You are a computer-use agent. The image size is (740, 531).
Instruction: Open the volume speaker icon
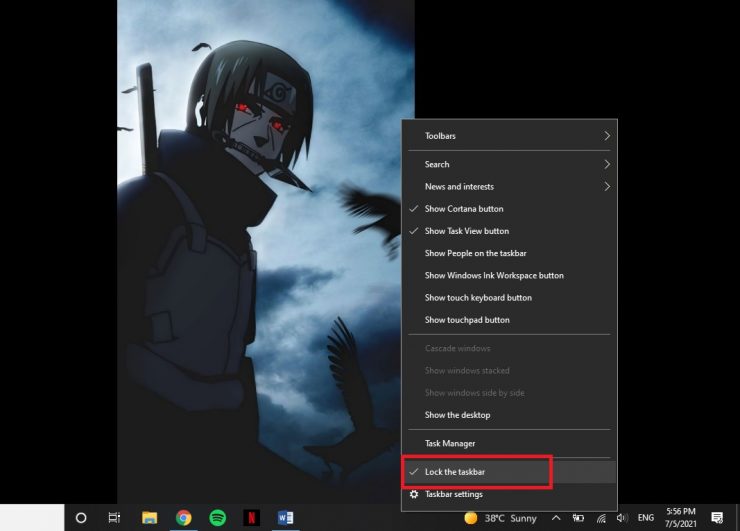621,518
